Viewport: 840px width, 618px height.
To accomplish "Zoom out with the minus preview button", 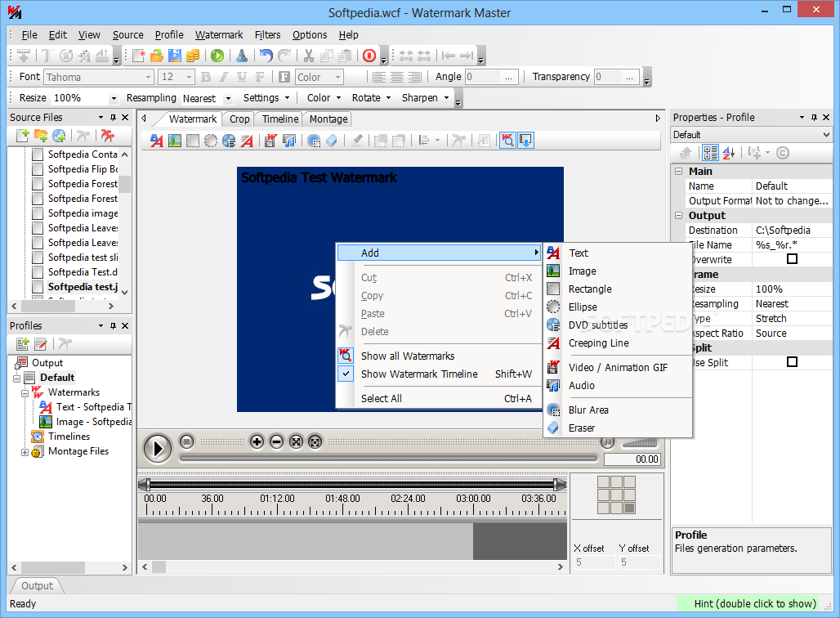I will click(276, 441).
